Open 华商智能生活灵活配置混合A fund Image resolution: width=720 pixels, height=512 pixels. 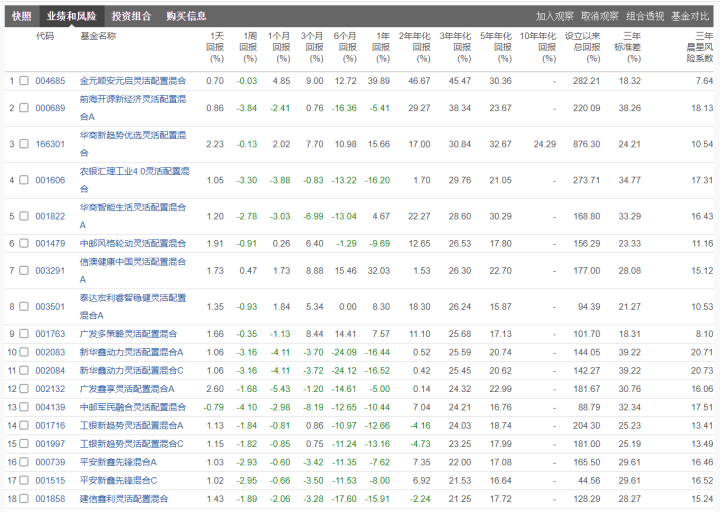[133, 216]
